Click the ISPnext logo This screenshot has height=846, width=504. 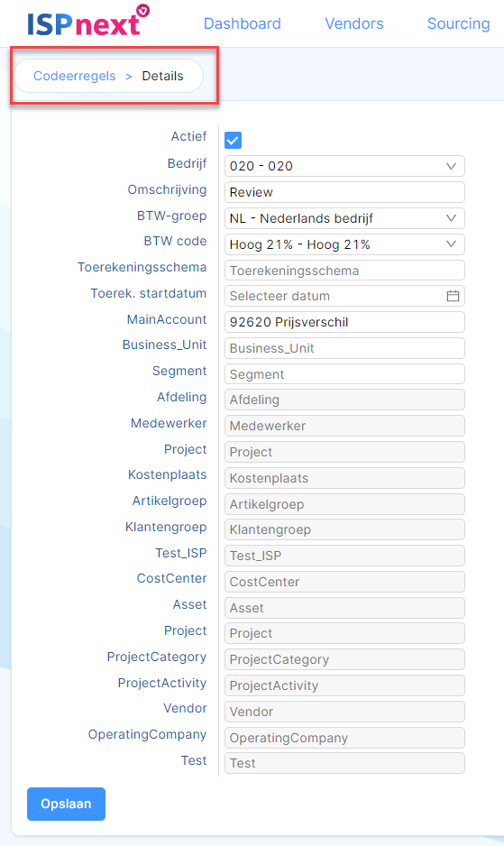[x=88, y=21]
